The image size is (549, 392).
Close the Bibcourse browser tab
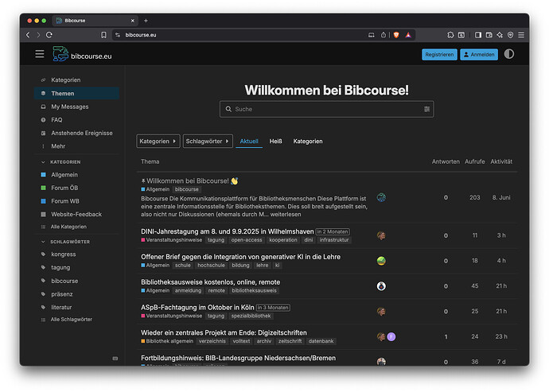click(132, 21)
